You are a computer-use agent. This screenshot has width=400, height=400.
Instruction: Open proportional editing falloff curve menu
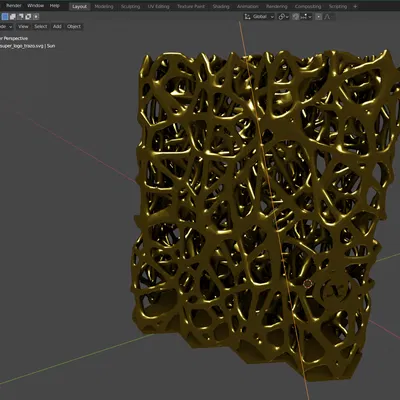[x=328, y=17]
